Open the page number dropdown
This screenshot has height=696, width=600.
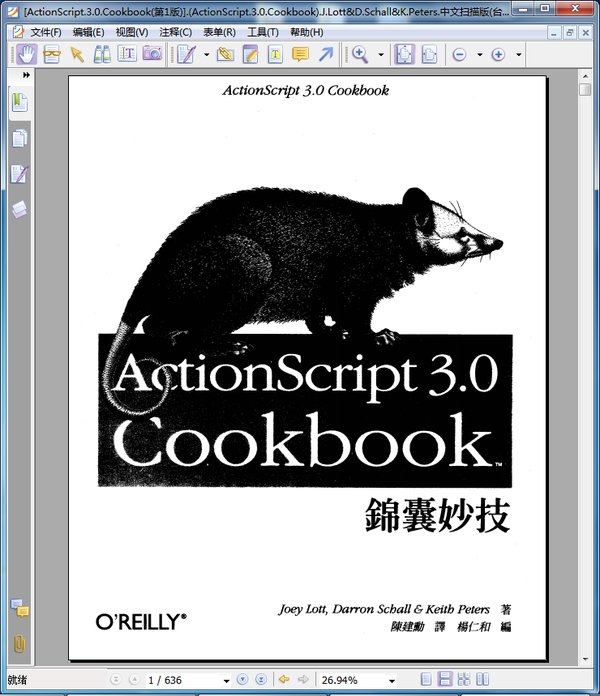pos(226,680)
